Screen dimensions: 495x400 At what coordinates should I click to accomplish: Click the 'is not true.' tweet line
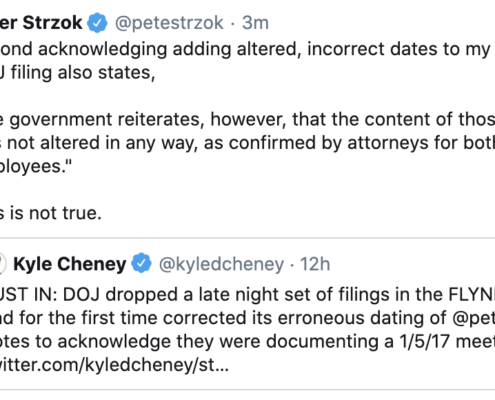click(51, 213)
